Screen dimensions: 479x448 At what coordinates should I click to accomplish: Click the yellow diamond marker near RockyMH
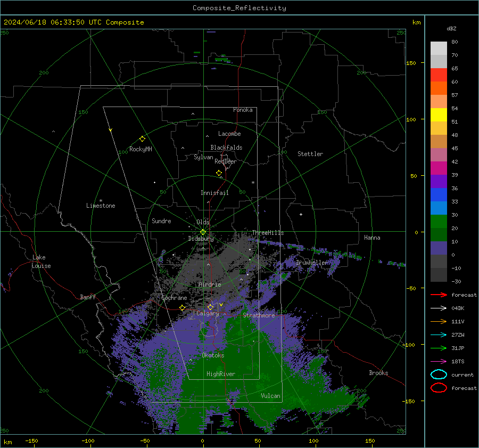coord(142,139)
